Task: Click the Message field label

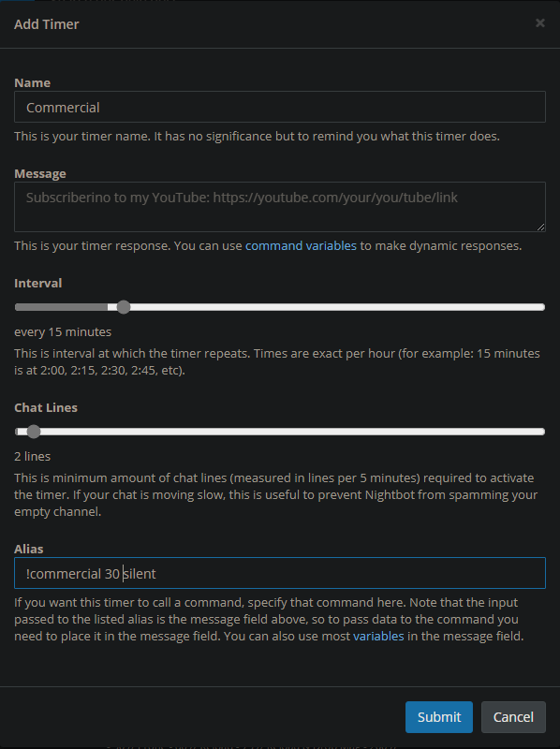Action: (x=40, y=173)
